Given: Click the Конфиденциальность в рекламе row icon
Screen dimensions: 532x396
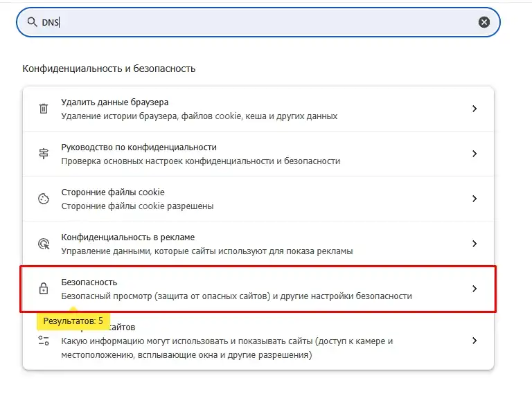Looking at the screenshot, I should [44, 244].
